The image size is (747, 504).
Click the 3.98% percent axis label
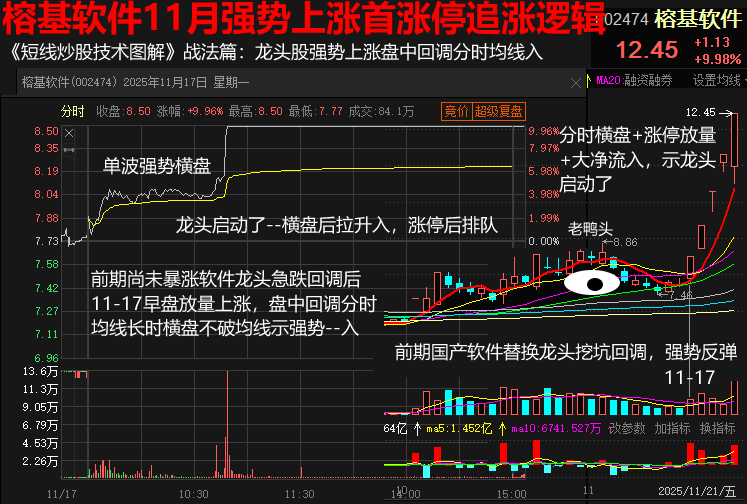[x=544, y=194]
